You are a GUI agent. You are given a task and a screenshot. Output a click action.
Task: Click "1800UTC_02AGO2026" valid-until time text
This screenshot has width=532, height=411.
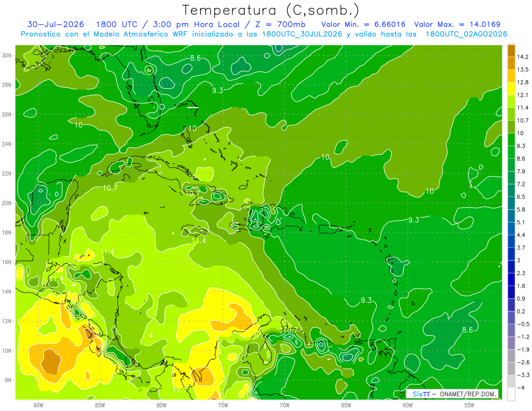(x=466, y=34)
